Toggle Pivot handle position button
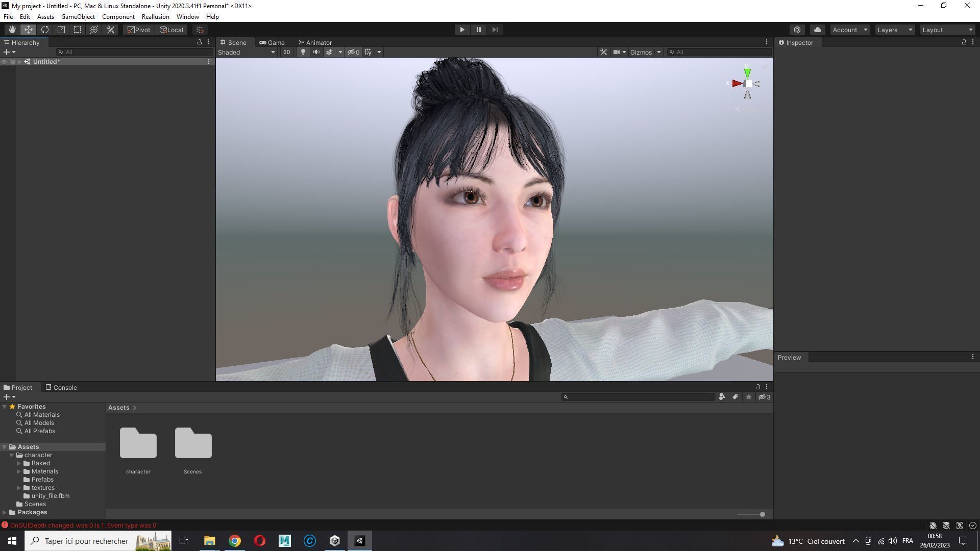Image resolution: width=980 pixels, height=551 pixels. click(x=139, y=30)
